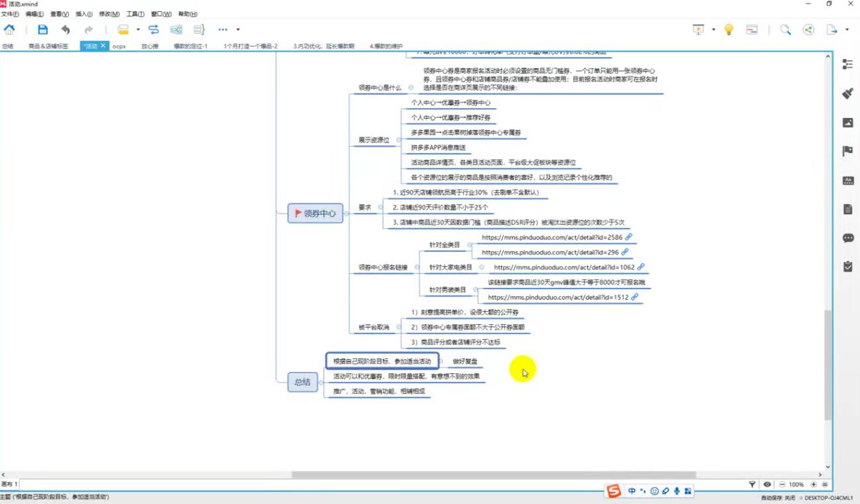Undo the last action
This screenshot has width=860, height=504.
(65, 29)
